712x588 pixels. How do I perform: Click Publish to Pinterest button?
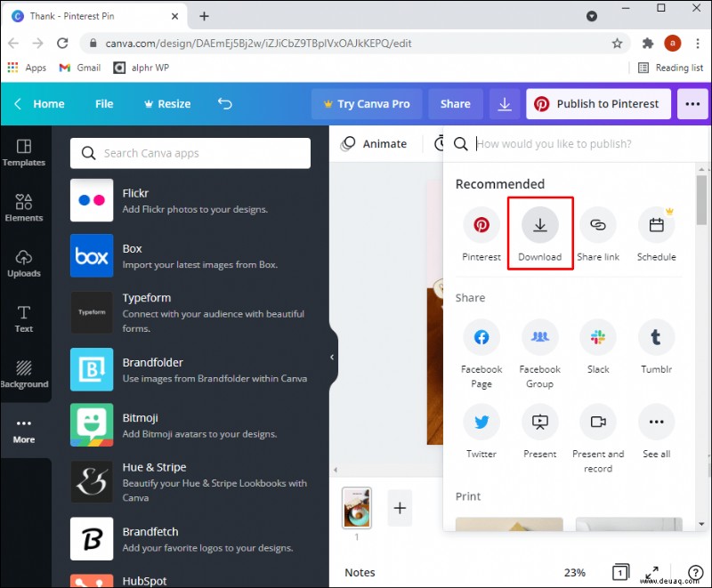598,104
